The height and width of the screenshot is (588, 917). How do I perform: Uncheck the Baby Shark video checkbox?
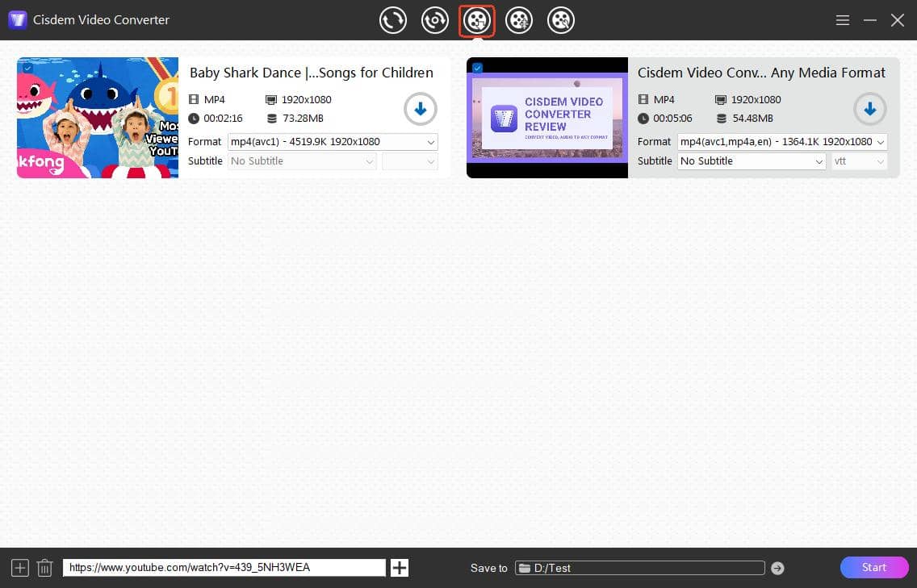(x=27, y=69)
